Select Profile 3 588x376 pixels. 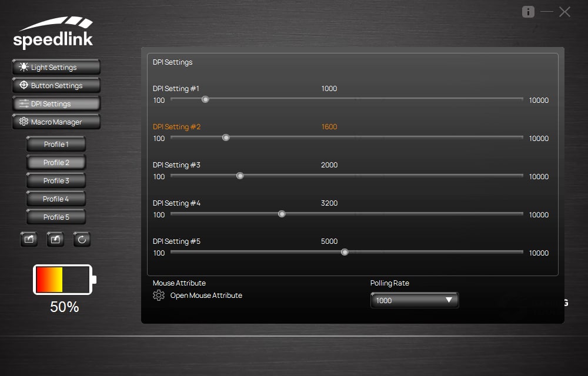(56, 181)
